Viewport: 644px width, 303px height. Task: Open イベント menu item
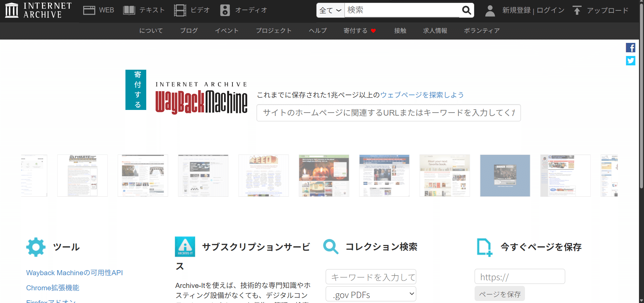coord(227,31)
